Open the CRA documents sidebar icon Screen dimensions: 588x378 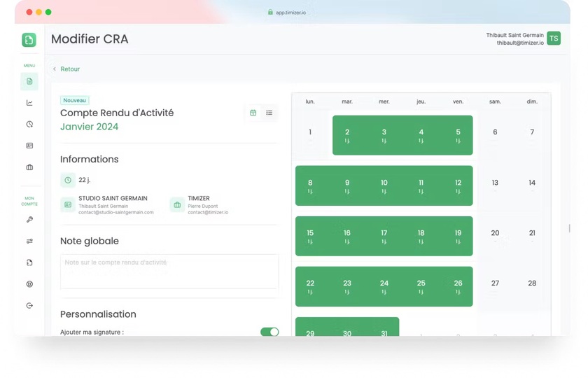tap(29, 81)
